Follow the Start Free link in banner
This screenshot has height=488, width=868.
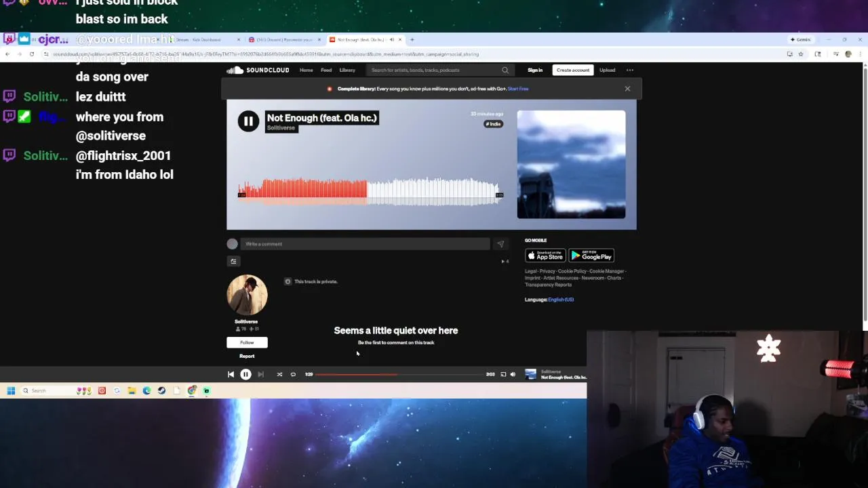[x=518, y=89]
